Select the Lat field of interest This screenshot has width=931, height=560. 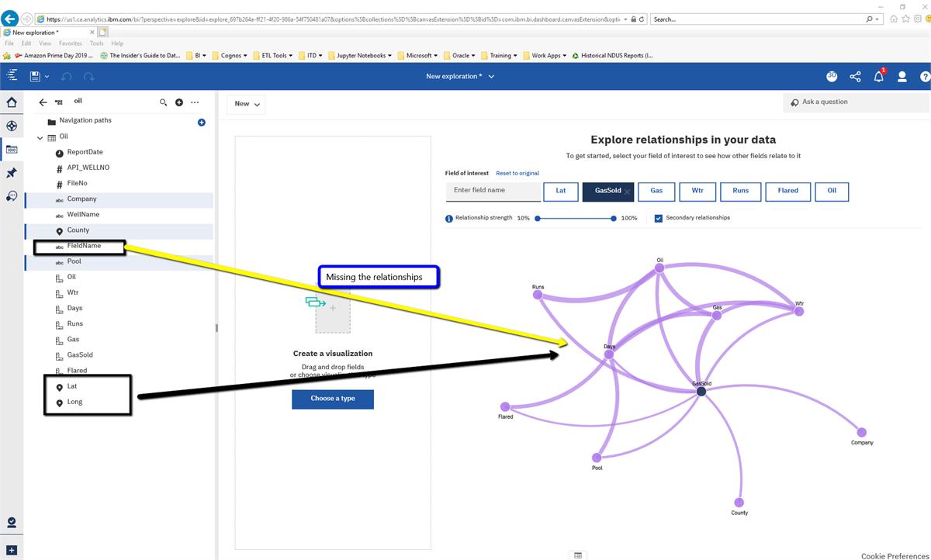click(561, 191)
